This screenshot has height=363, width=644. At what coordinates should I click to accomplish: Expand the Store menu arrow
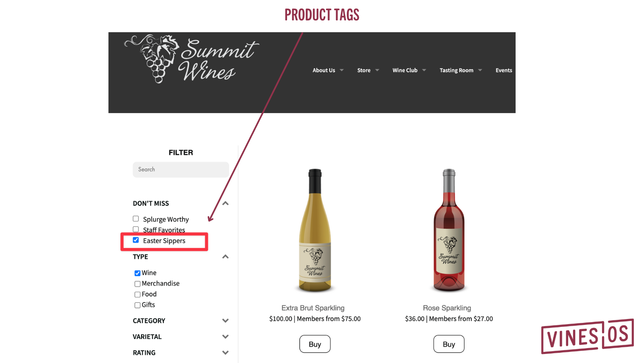coord(377,70)
